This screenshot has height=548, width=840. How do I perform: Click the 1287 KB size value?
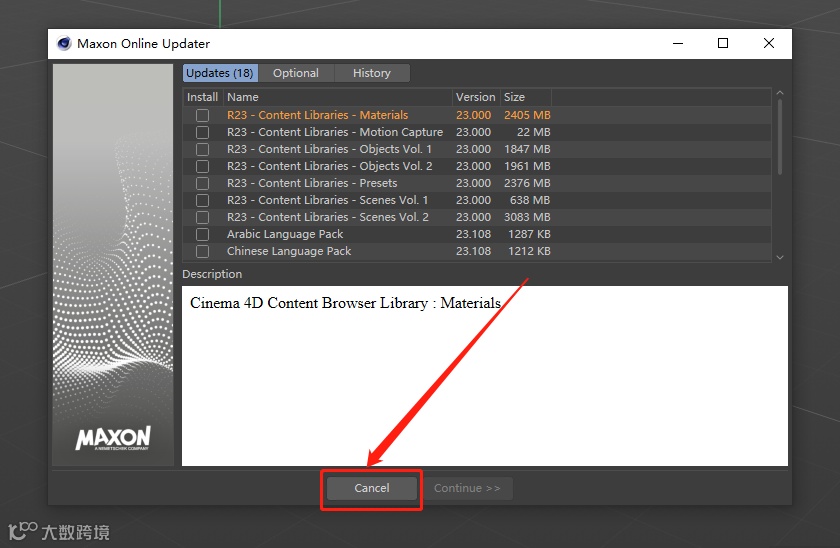(x=529, y=235)
